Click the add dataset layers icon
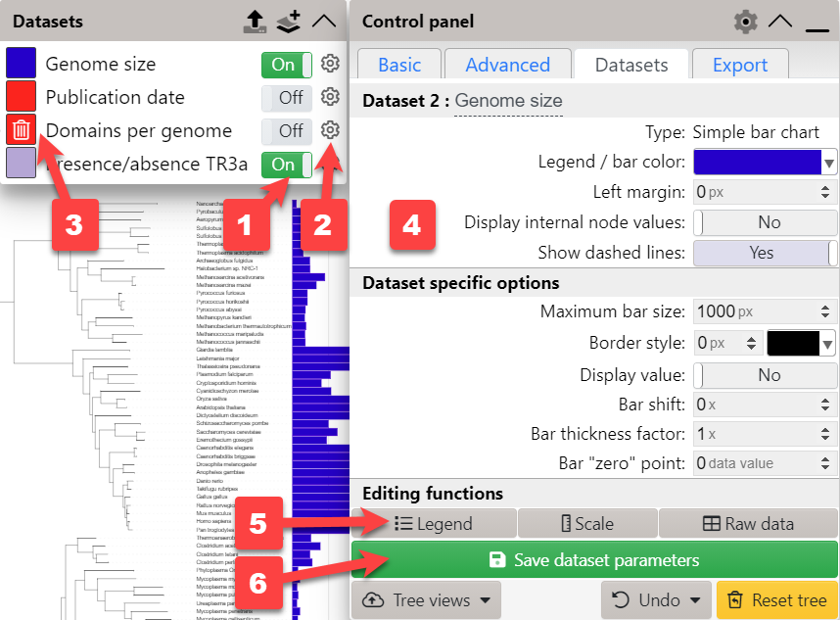840x620 pixels. click(x=288, y=21)
